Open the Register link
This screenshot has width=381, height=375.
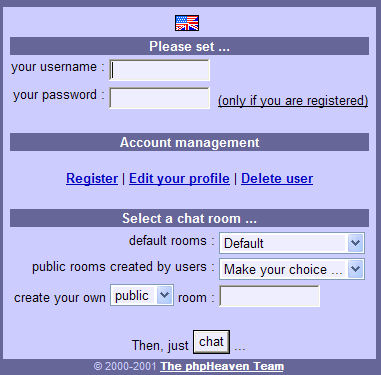click(92, 178)
